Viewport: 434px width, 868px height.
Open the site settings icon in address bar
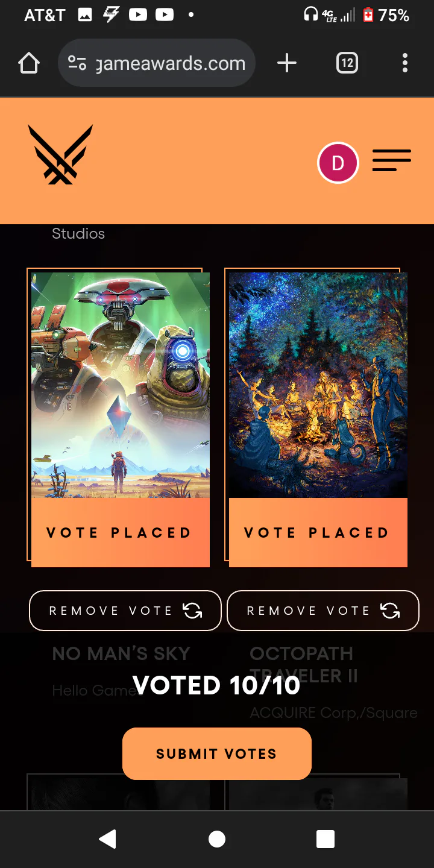pyautogui.click(x=77, y=63)
